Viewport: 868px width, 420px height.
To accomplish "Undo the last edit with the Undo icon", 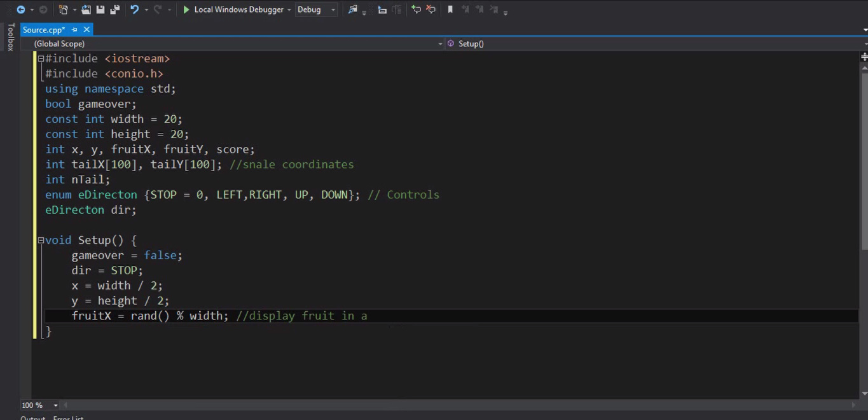I will tap(135, 9).
